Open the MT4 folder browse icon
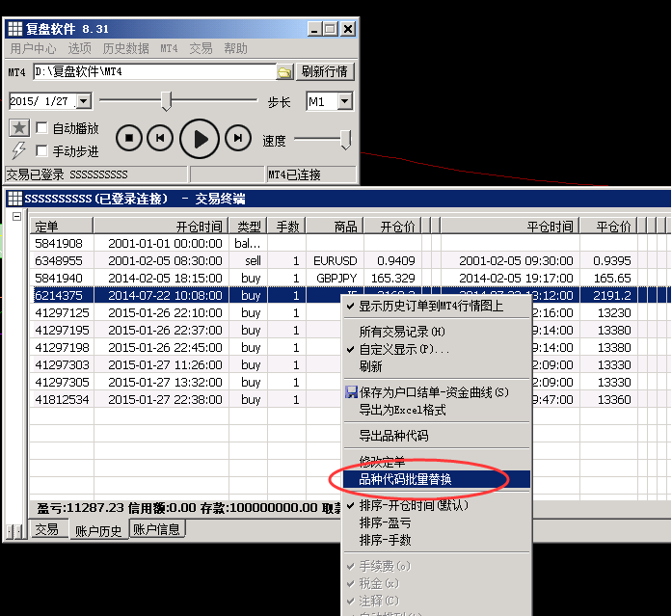Viewport: 672px width, 616px height. coord(284,72)
